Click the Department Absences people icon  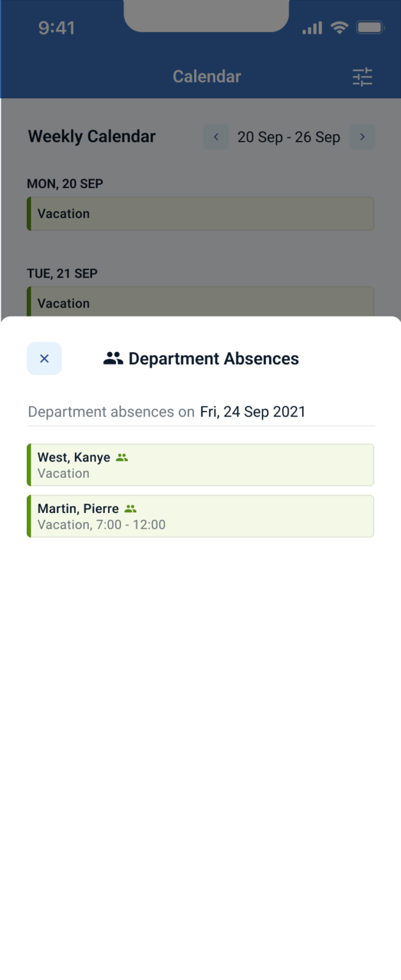coord(113,358)
